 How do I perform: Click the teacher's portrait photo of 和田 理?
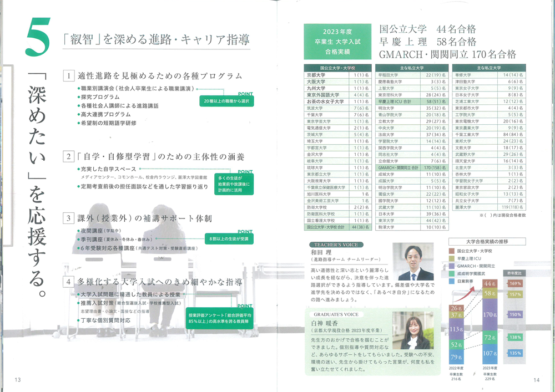click(x=413, y=261)
